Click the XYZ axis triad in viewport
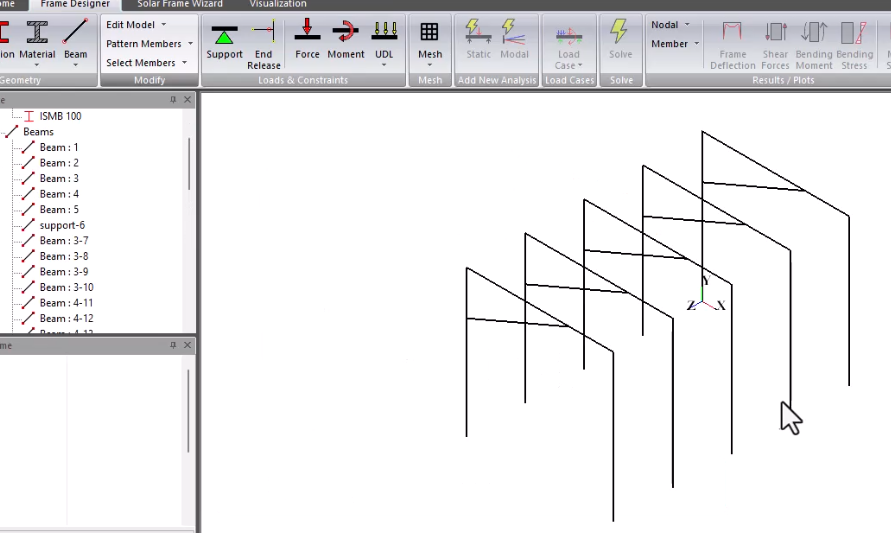This screenshot has height=533, width=891. point(706,295)
